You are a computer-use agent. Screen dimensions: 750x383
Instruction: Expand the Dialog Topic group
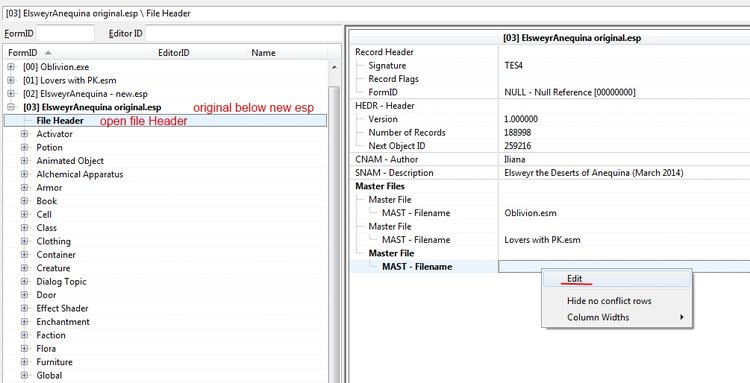point(24,281)
